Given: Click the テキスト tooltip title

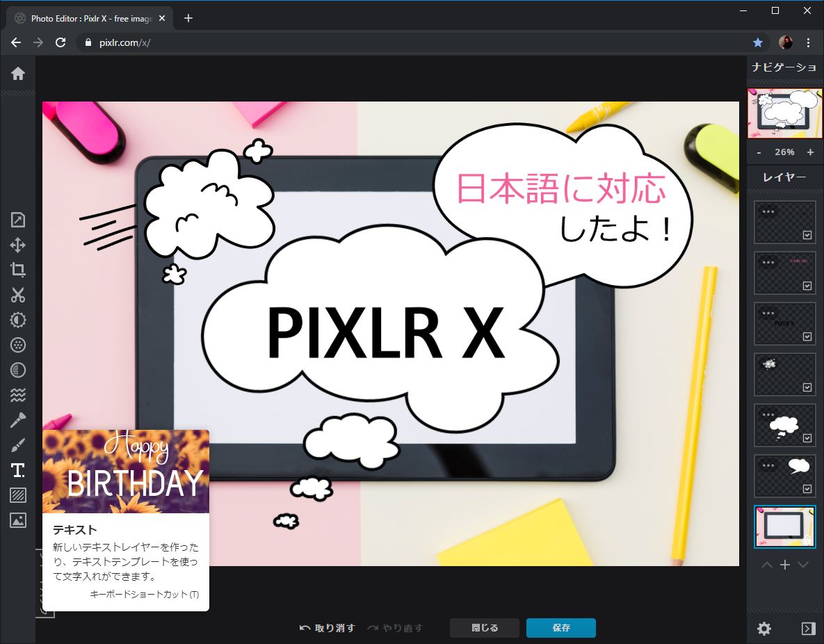Looking at the screenshot, I should point(75,530).
